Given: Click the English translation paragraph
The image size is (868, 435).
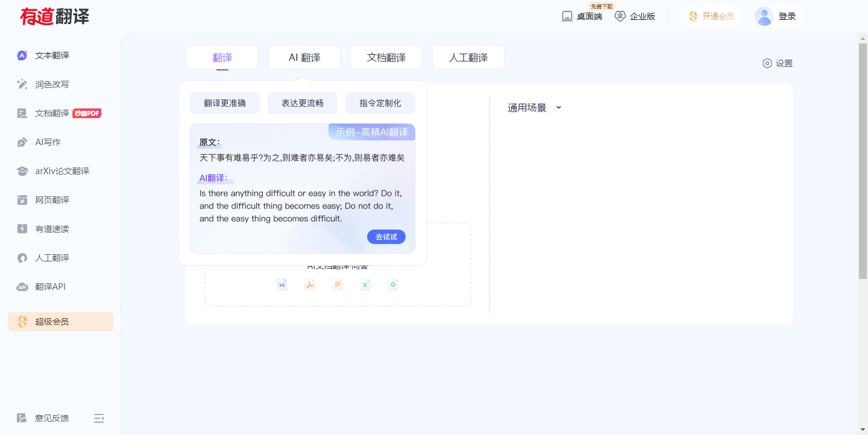Looking at the screenshot, I should tap(301, 206).
